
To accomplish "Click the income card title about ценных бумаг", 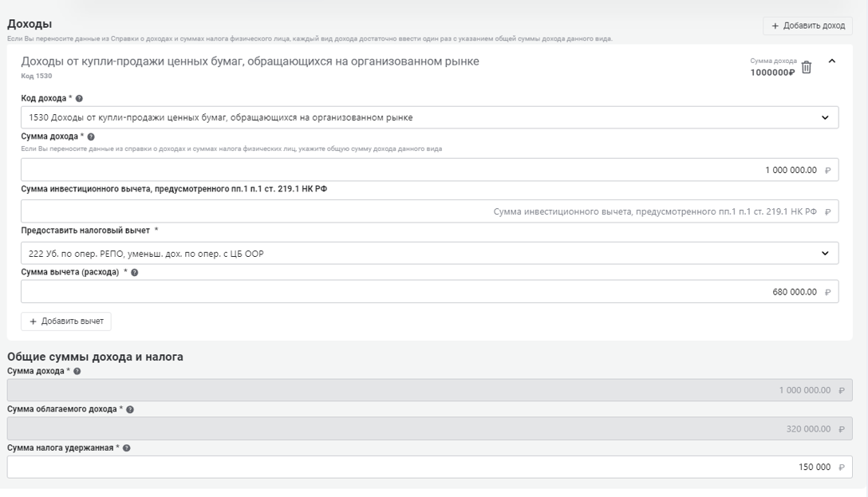I will (250, 61).
